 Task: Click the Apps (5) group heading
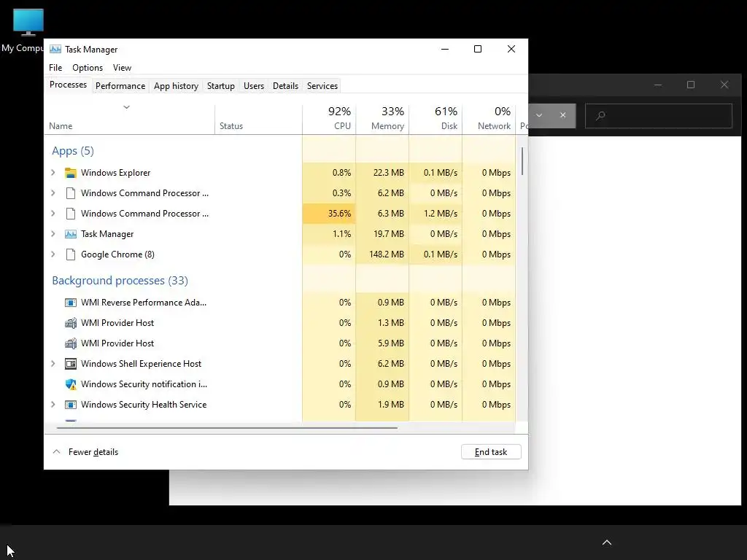[73, 151]
